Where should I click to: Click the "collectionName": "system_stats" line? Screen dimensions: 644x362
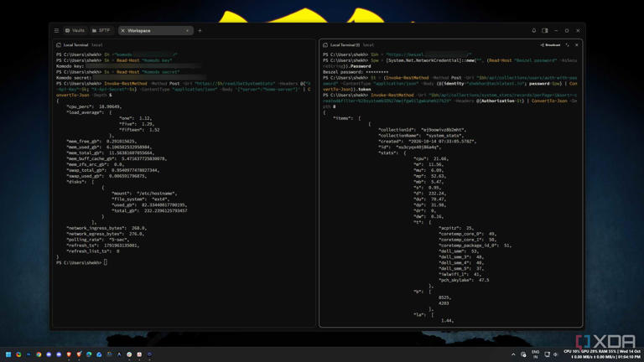pos(422,136)
